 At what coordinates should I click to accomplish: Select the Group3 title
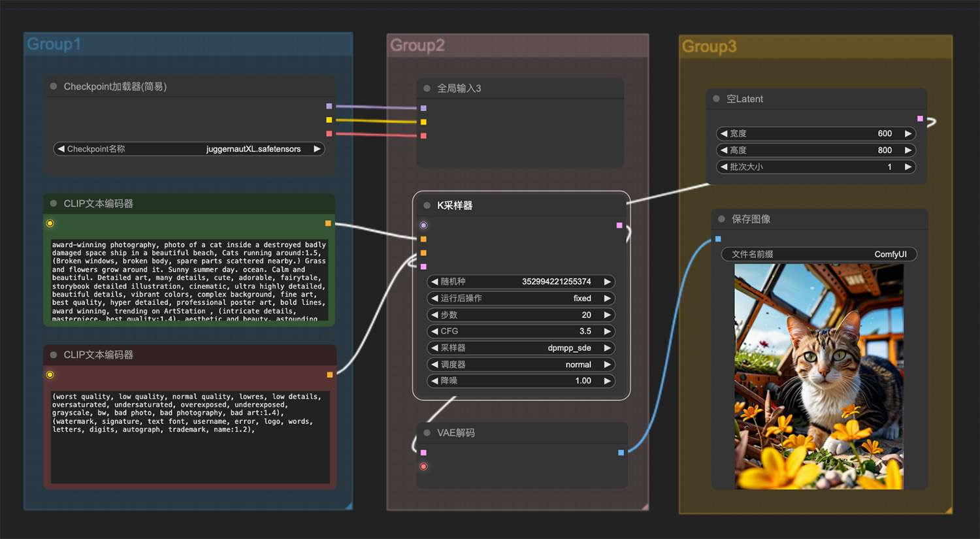coord(709,46)
